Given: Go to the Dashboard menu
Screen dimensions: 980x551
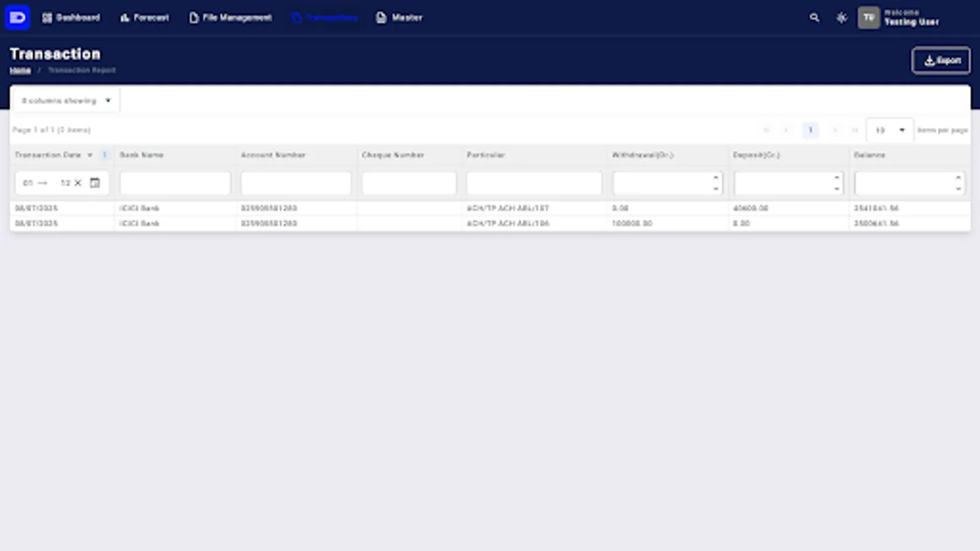Looking at the screenshot, I should (71, 18).
